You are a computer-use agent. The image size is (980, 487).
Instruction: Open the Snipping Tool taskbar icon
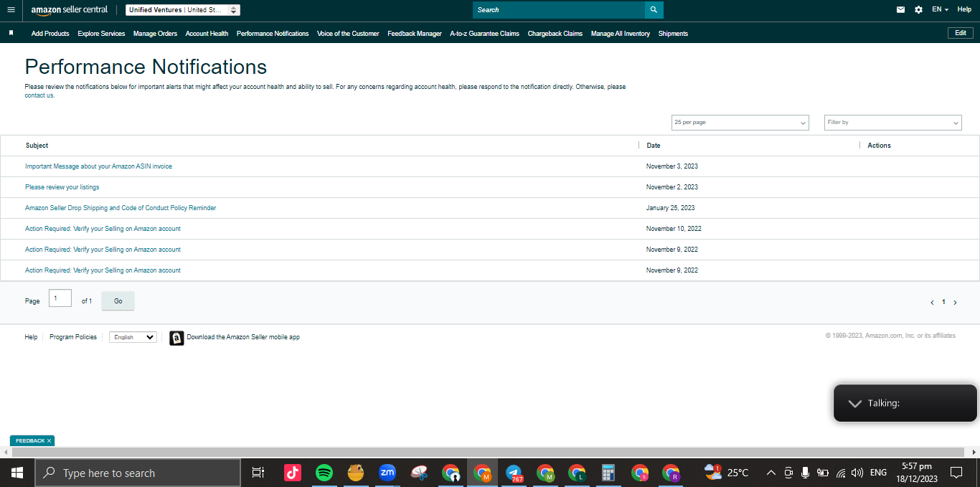(419, 473)
